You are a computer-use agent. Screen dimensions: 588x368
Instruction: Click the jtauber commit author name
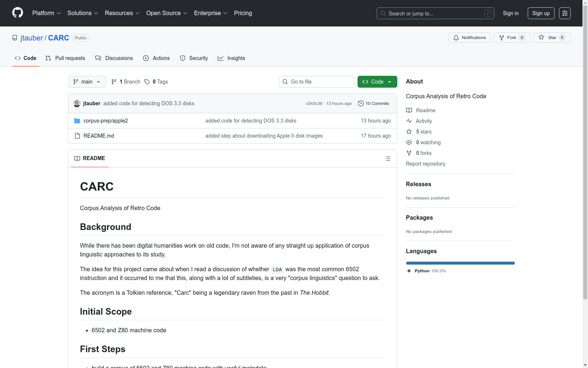[92, 103]
